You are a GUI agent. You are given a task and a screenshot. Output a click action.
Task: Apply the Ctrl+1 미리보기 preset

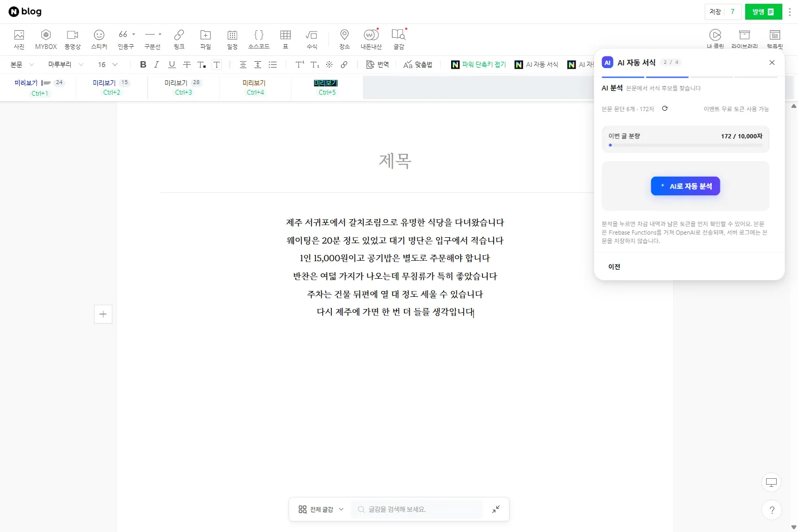(x=39, y=88)
